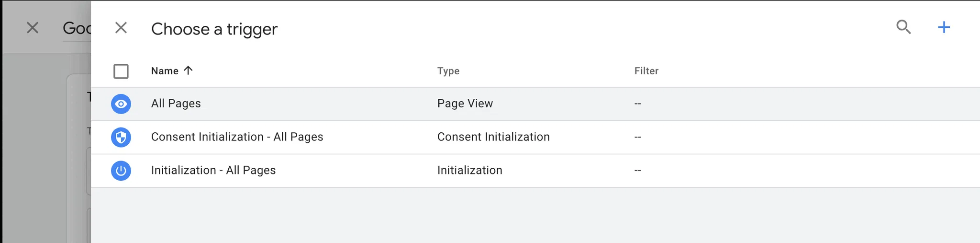This screenshot has height=243, width=980.
Task: Pick the Initialization - All Pages trigger
Action: pyautogui.click(x=213, y=171)
